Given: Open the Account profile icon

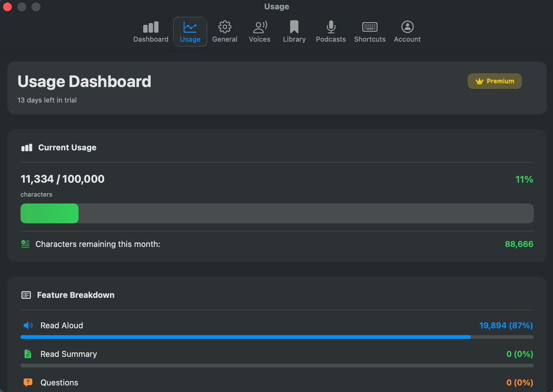Looking at the screenshot, I should [407, 28].
